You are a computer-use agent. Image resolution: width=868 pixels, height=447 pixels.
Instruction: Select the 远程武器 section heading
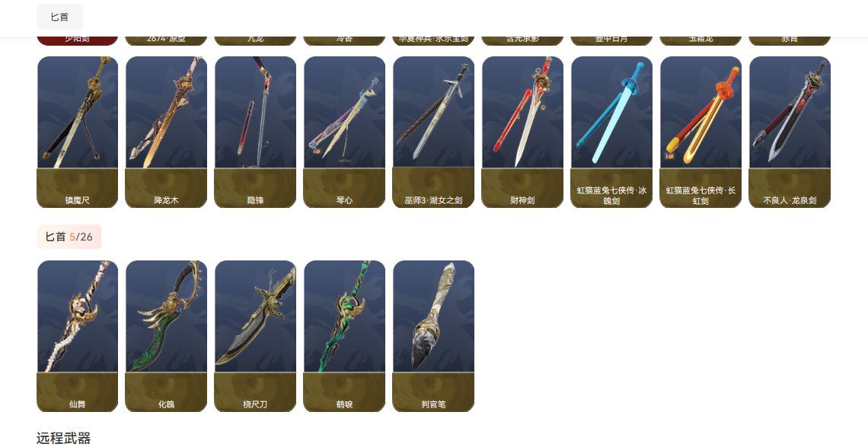pos(64,439)
